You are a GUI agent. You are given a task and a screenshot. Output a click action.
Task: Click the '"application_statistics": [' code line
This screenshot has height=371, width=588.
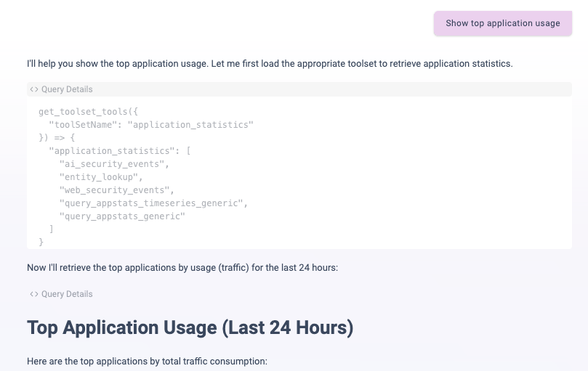120,151
